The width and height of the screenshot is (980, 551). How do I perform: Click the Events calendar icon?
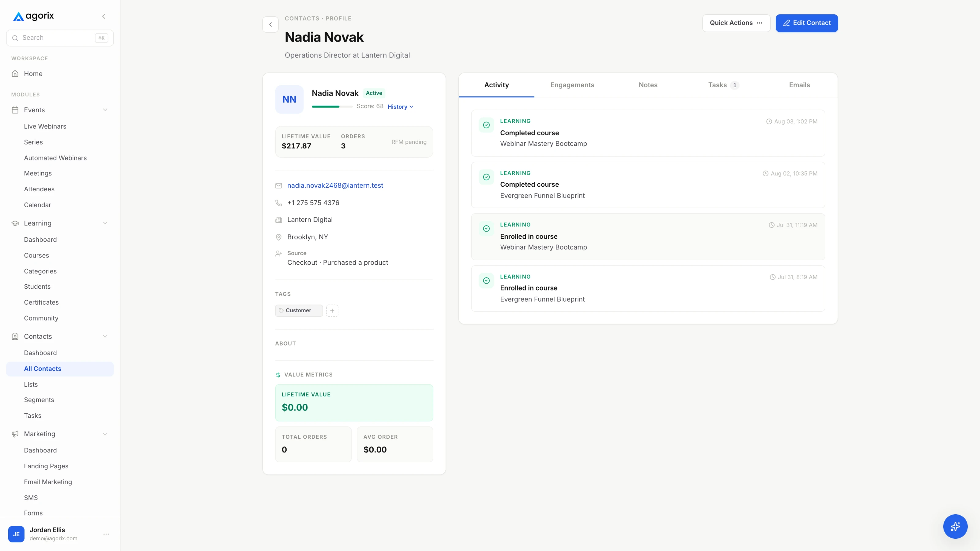click(15, 110)
